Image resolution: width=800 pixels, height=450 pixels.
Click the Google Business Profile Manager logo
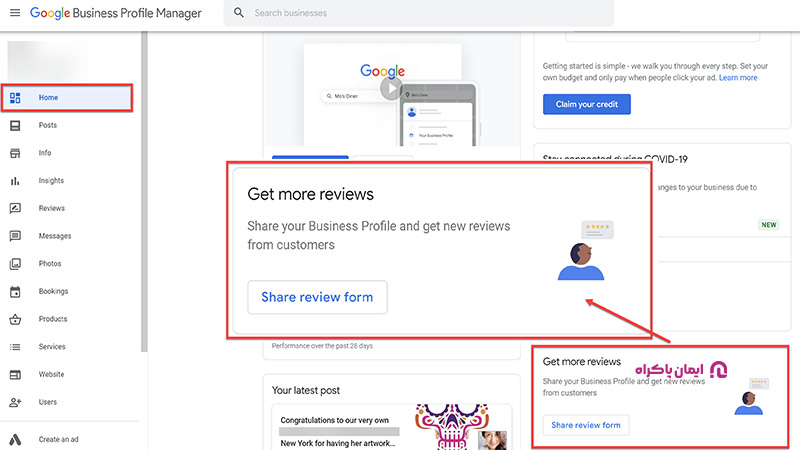(x=116, y=13)
